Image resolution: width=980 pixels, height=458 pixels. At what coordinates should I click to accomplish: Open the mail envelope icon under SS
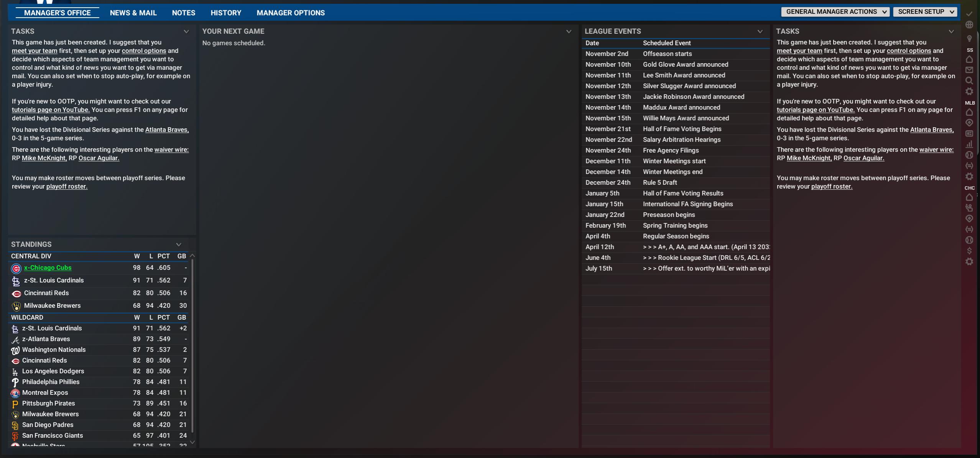point(969,70)
